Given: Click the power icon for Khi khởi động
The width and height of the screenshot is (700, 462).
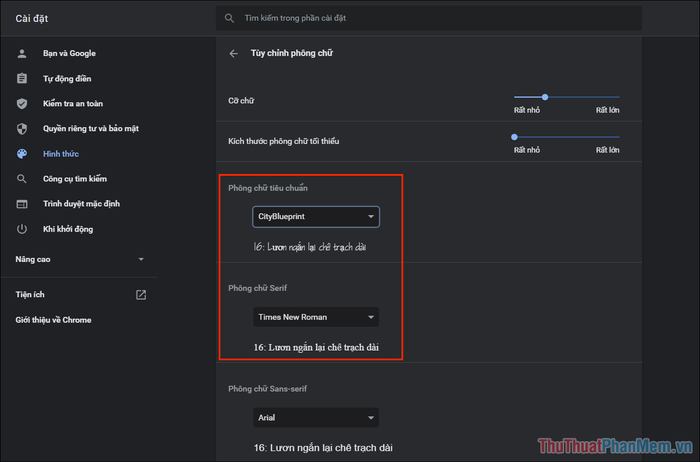Looking at the screenshot, I should pyautogui.click(x=21, y=229).
